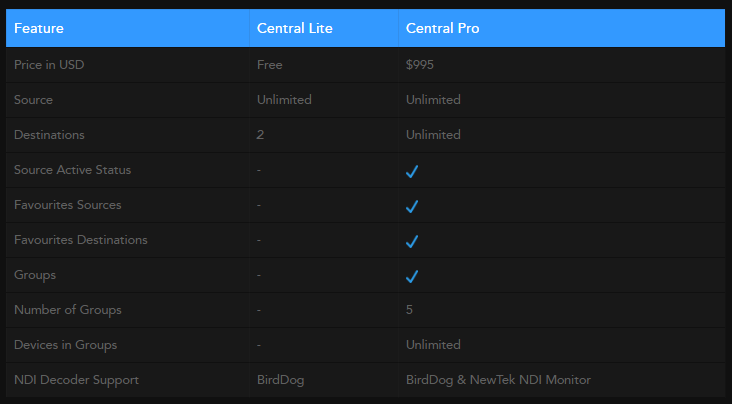This screenshot has width=732, height=404.
Task: Select the Central Lite column header
Action: (295, 28)
